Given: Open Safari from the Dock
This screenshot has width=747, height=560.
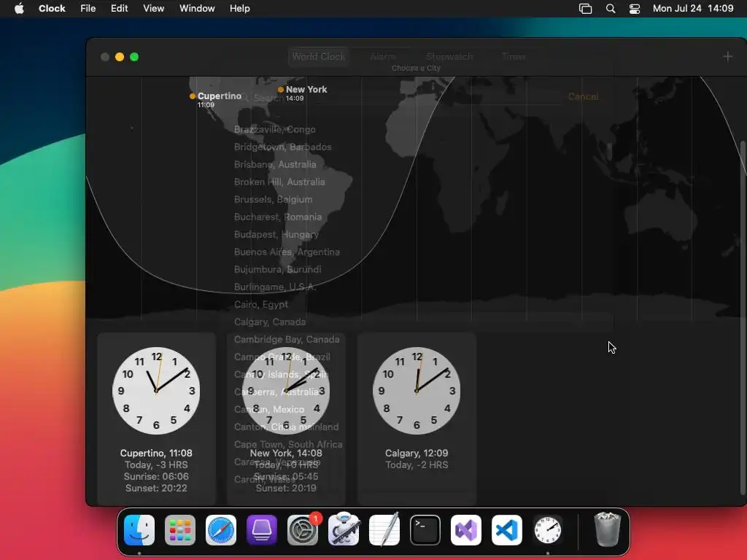Looking at the screenshot, I should [x=221, y=530].
